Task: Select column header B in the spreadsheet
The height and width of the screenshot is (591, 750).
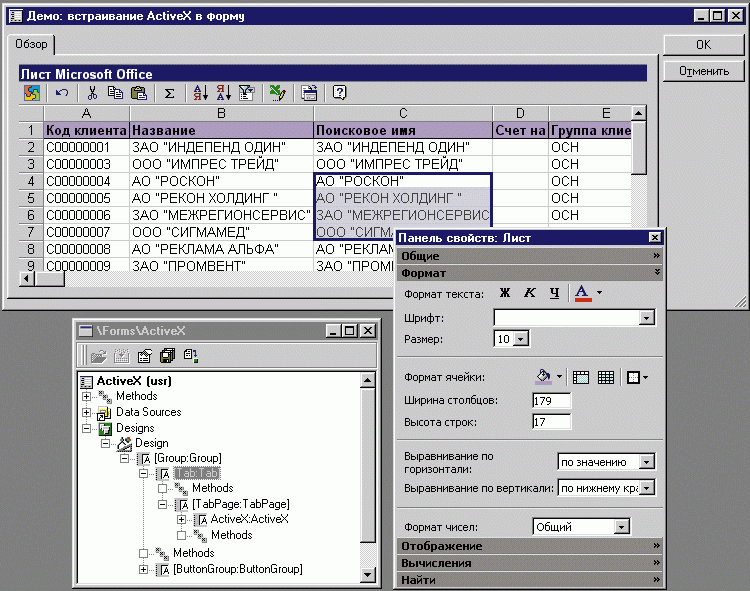Action: [221, 113]
